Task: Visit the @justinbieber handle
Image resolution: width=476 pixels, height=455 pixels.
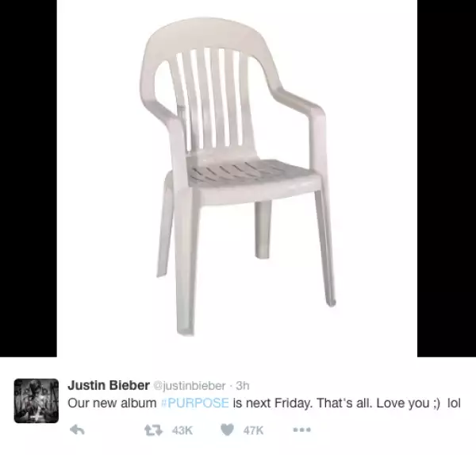Action: (190, 386)
